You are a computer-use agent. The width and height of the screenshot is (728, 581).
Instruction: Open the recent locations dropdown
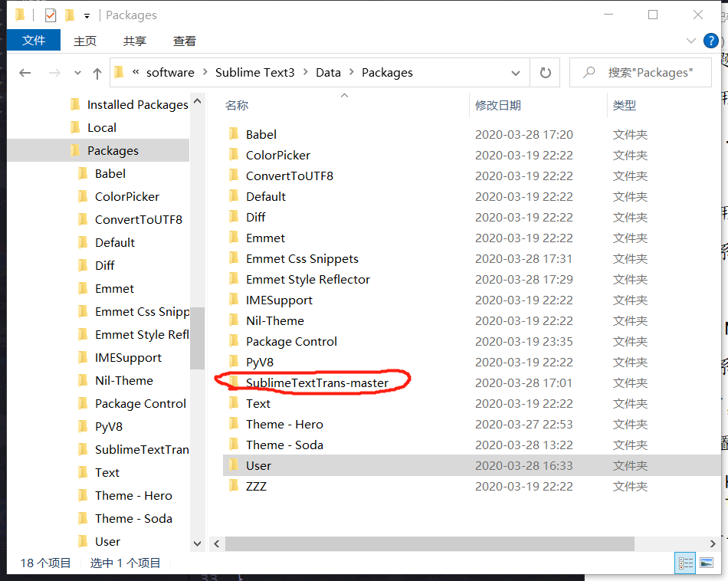77,73
